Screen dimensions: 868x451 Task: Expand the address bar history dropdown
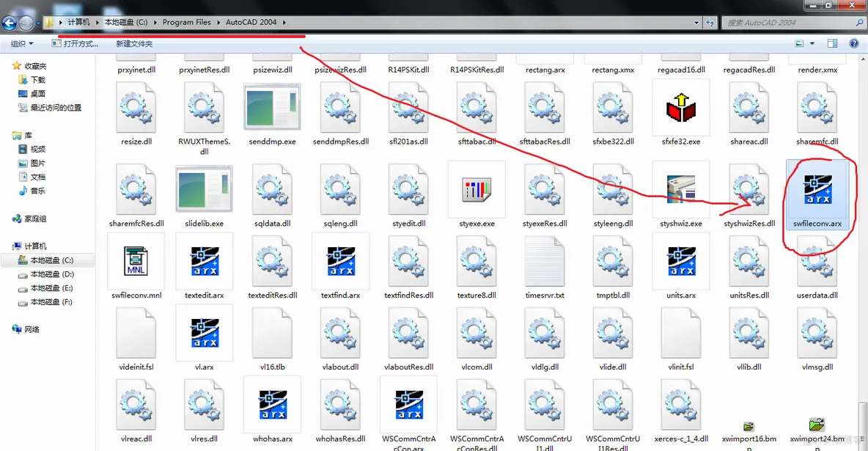coord(696,23)
